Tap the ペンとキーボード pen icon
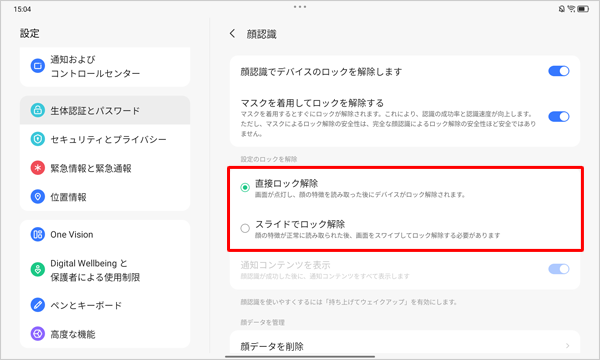The height and width of the screenshot is (360, 600). pos(38,305)
